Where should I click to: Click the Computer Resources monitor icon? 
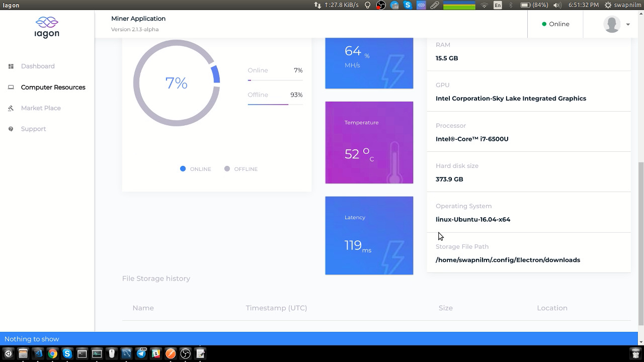[x=11, y=87]
